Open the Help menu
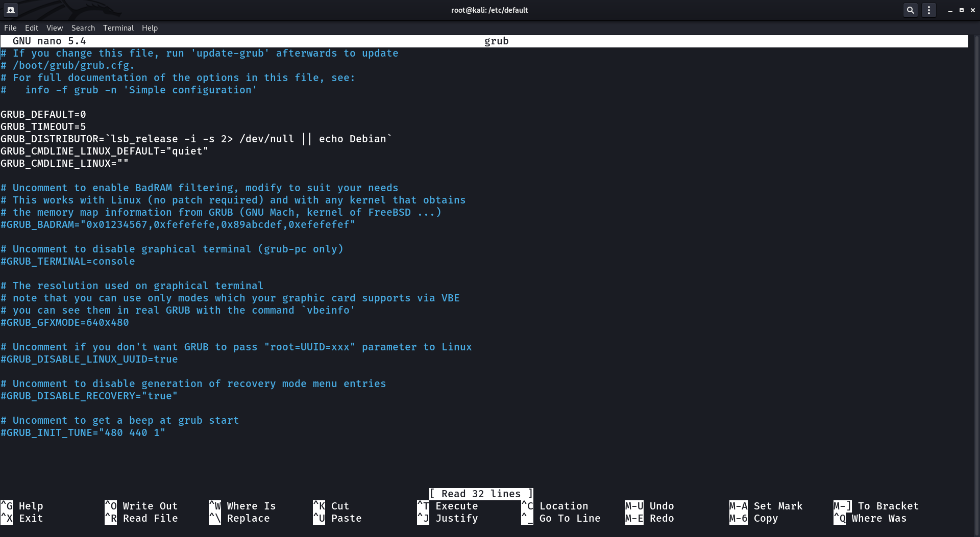Screen dimensions: 980x537 [x=150, y=28]
